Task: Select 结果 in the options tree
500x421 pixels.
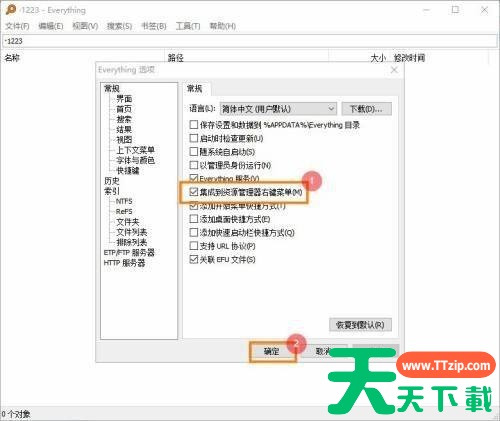Action: tap(124, 129)
